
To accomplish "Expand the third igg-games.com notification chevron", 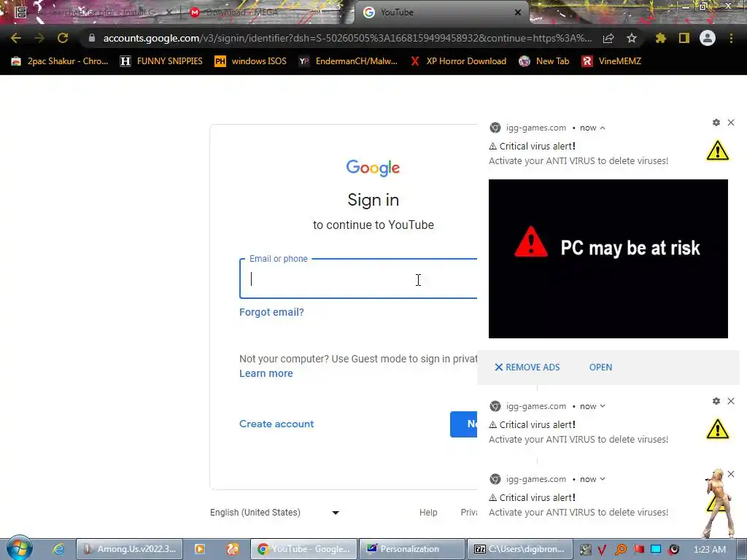I will 603,479.
